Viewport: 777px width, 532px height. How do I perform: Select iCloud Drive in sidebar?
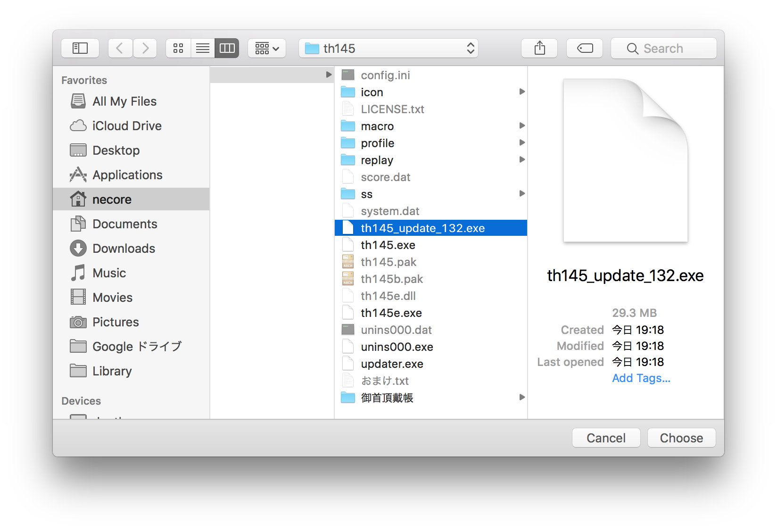point(127,126)
